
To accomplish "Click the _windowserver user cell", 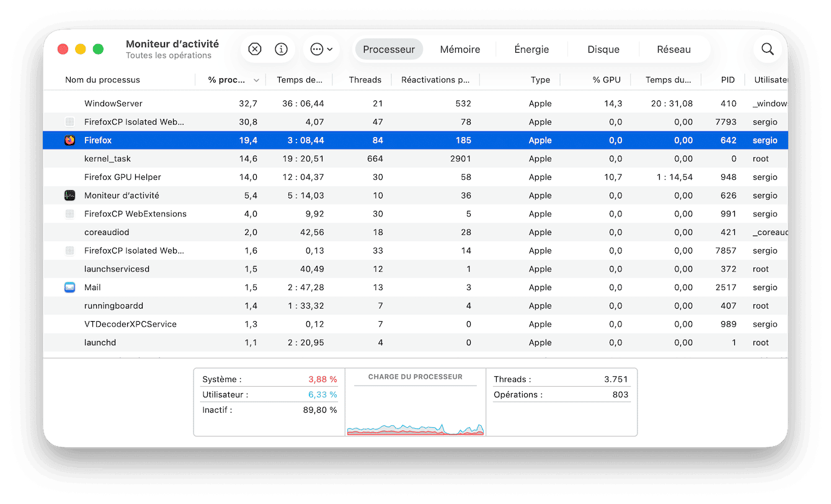I will (x=770, y=104).
